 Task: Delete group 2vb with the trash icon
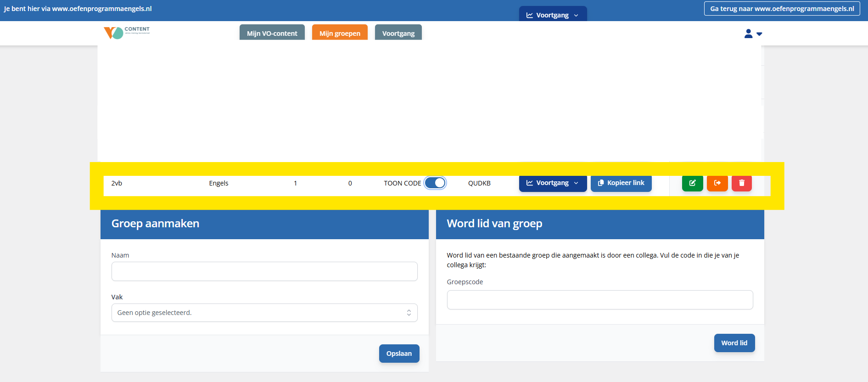pyautogui.click(x=741, y=183)
